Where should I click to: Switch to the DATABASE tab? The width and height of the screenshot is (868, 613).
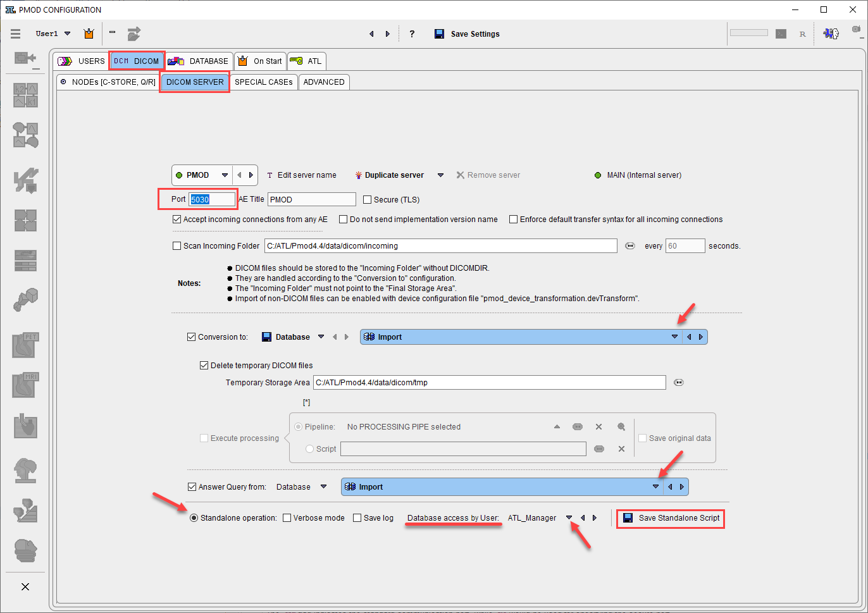coord(199,61)
